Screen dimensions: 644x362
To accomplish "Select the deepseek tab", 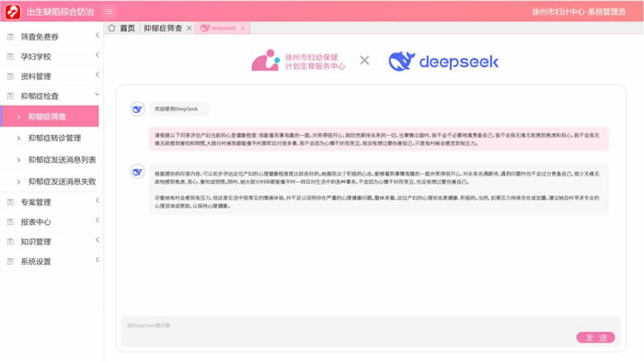I will coord(224,28).
